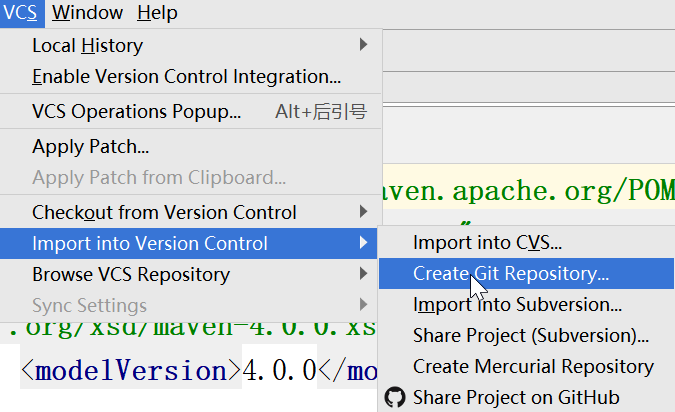Viewport: 675px width, 412px height.
Task: Select Import into CVS
Action: [x=487, y=242]
